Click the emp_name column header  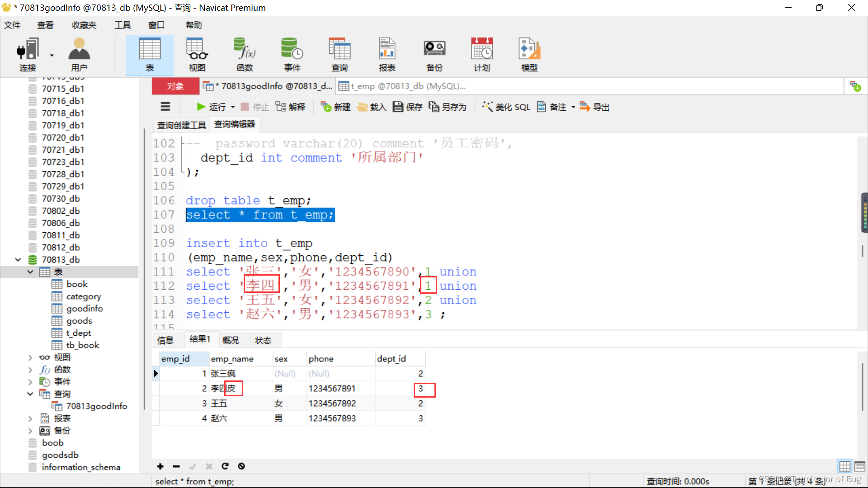coord(241,359)
